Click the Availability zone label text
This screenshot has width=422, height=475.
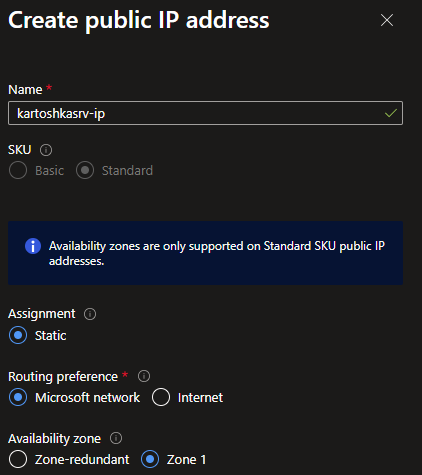pos(54,439)
